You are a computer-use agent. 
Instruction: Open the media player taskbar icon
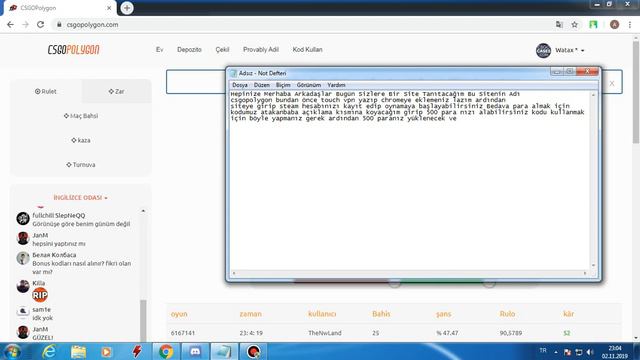click(107, 351)
